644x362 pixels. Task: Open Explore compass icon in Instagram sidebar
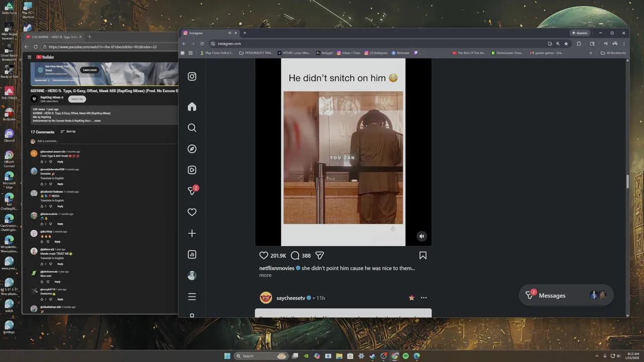(192, 149)
